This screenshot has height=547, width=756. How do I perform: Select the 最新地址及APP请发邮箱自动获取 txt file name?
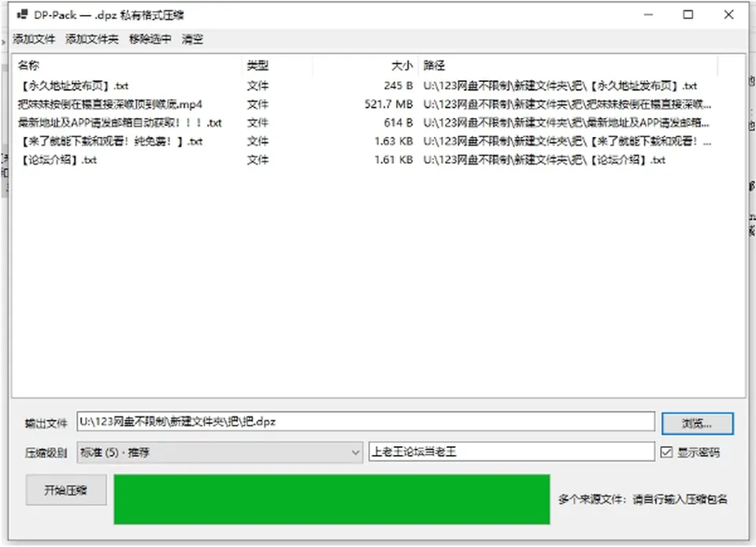point(120,123)
